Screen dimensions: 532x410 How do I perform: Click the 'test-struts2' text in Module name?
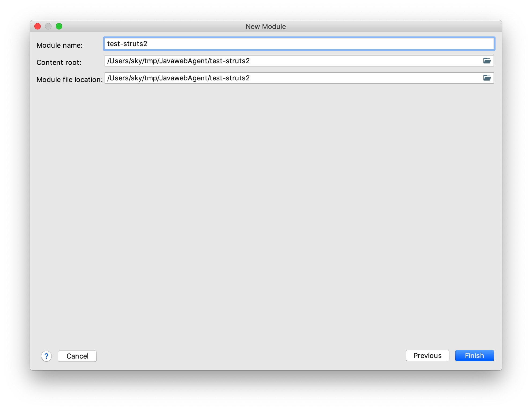(x=127, y=44)
